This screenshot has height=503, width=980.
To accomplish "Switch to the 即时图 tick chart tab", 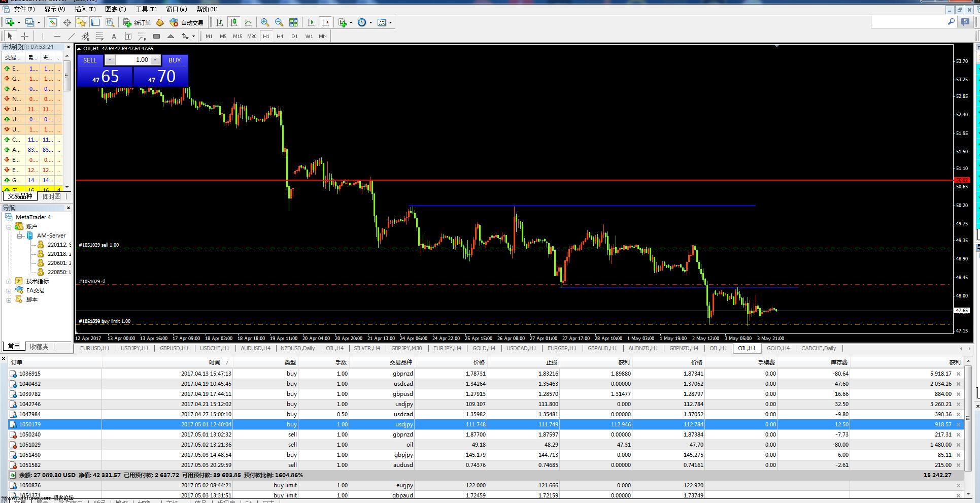I will [x=51, y=196].
